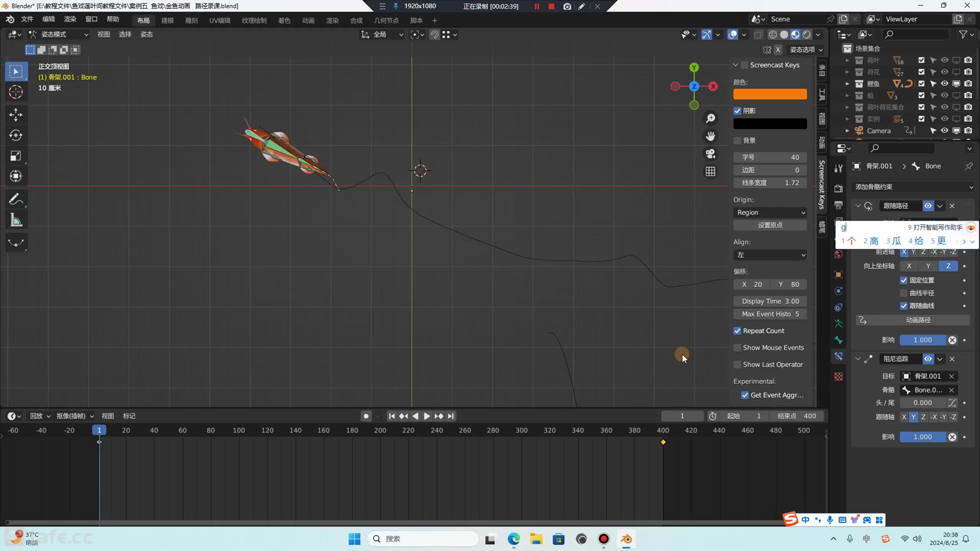Switch to UV编辑 workspace tab

(x=220, y=21)
